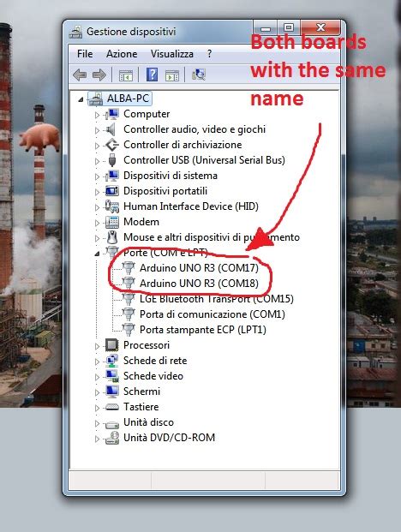Select Arduino UNO R3 (COM17)

click(x=199, y=268)
